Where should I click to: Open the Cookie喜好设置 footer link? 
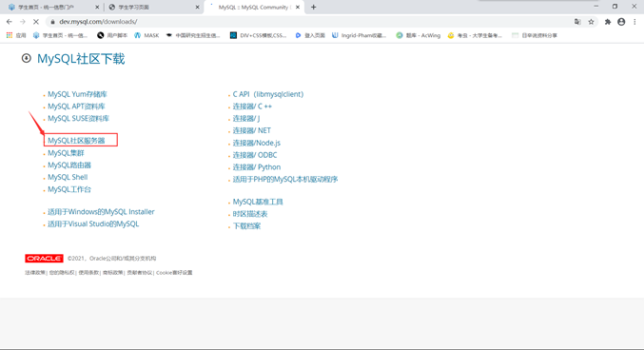tap(174, 273)
